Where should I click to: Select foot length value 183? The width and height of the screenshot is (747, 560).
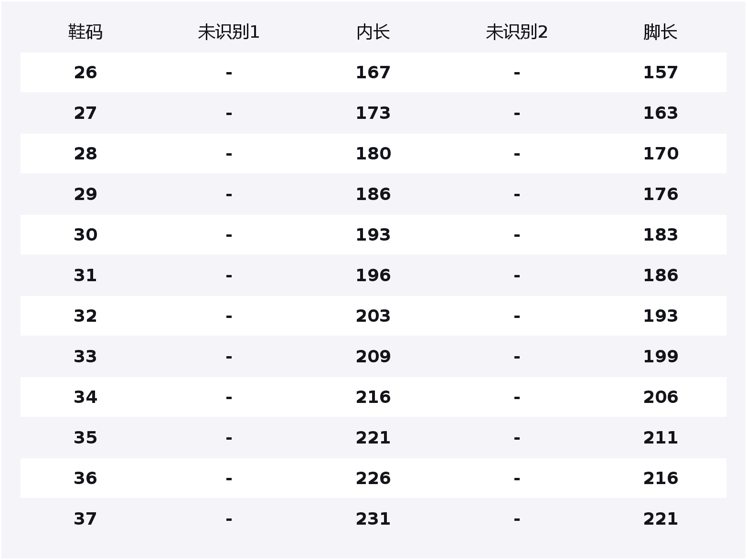pos(661,235)
